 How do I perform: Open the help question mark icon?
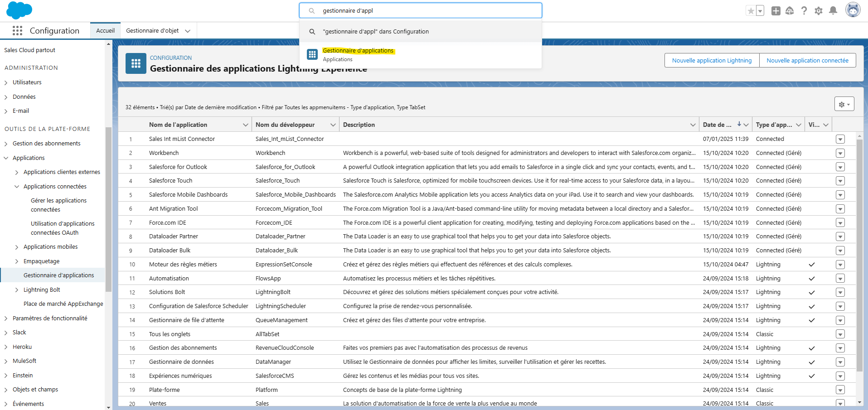pos(804,11)
